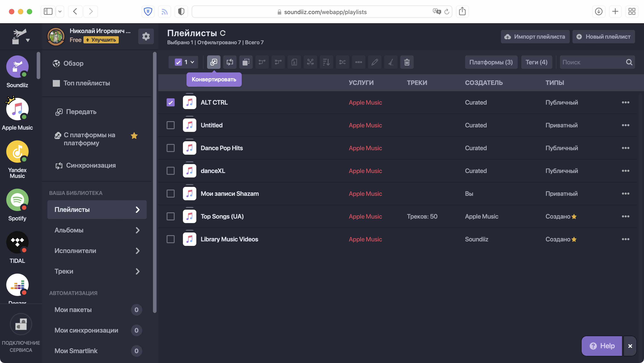Click the broom Clean playlist icon

[x=391, y=62]
